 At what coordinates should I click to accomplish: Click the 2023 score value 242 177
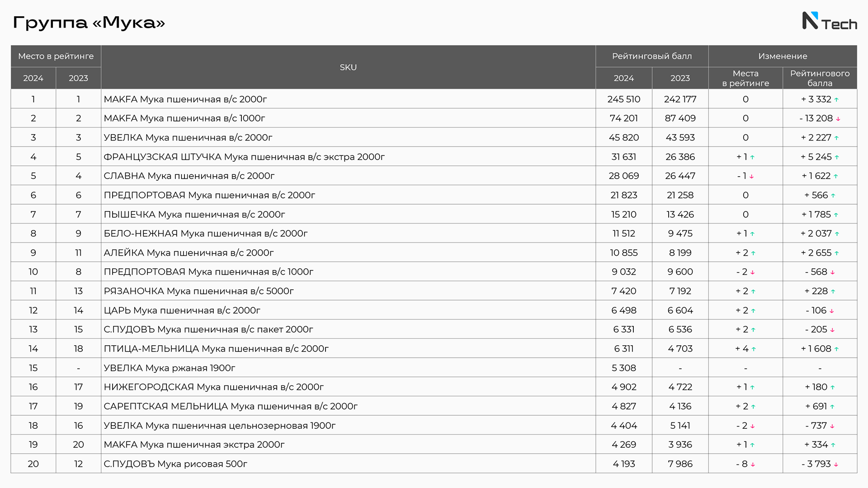pyautogui.click(x=680, y=99)
